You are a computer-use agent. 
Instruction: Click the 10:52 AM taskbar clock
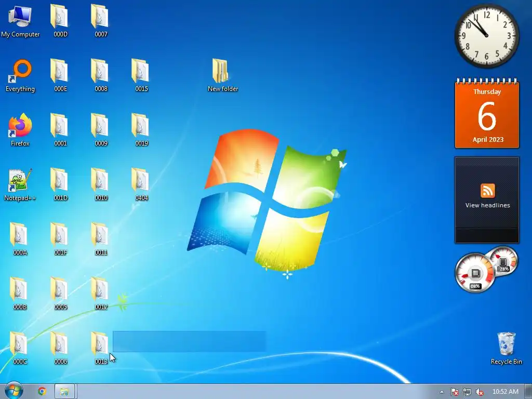coord(505,392)
